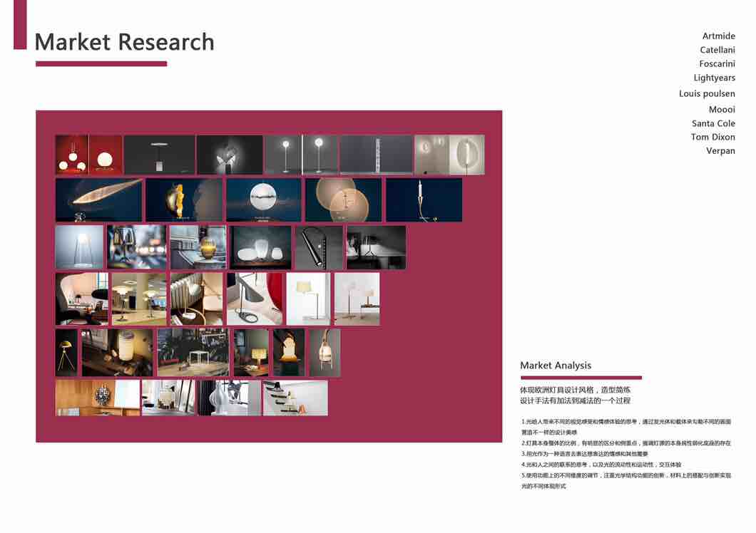Select the orange glowing lantern on dark thumbnail
756x533 pixels.
click(289, 353)
